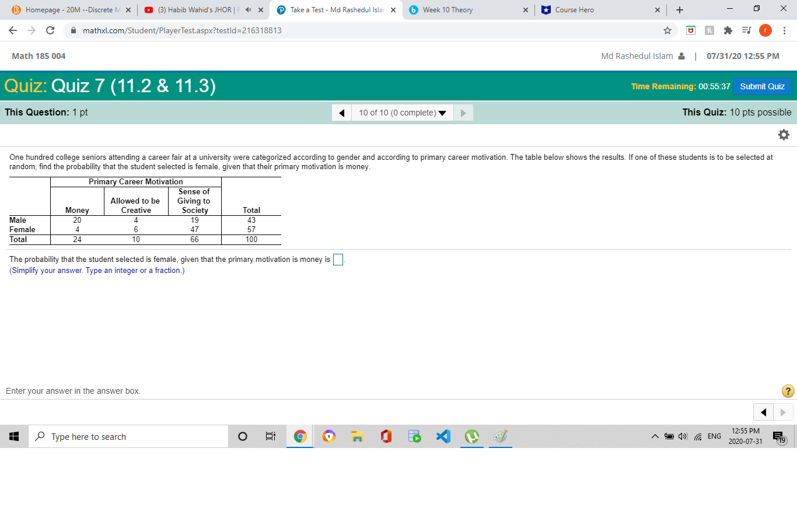
Task: Open uTorrent from the taskbar
Action: tap(472, 436)
